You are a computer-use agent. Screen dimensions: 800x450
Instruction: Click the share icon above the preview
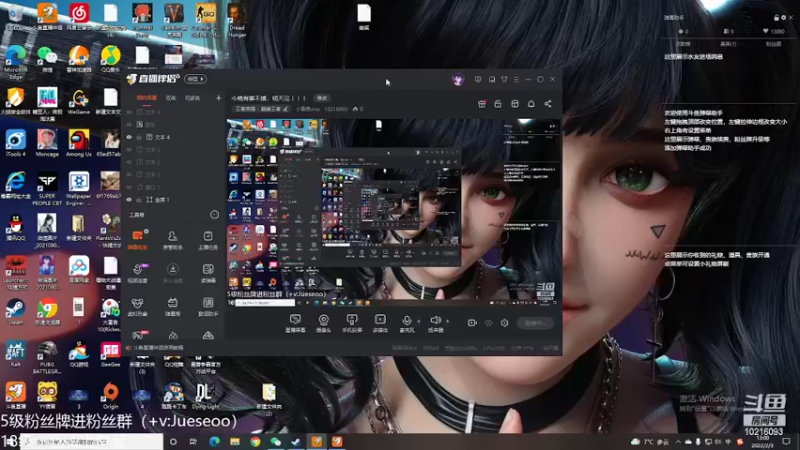pos(548,104)
